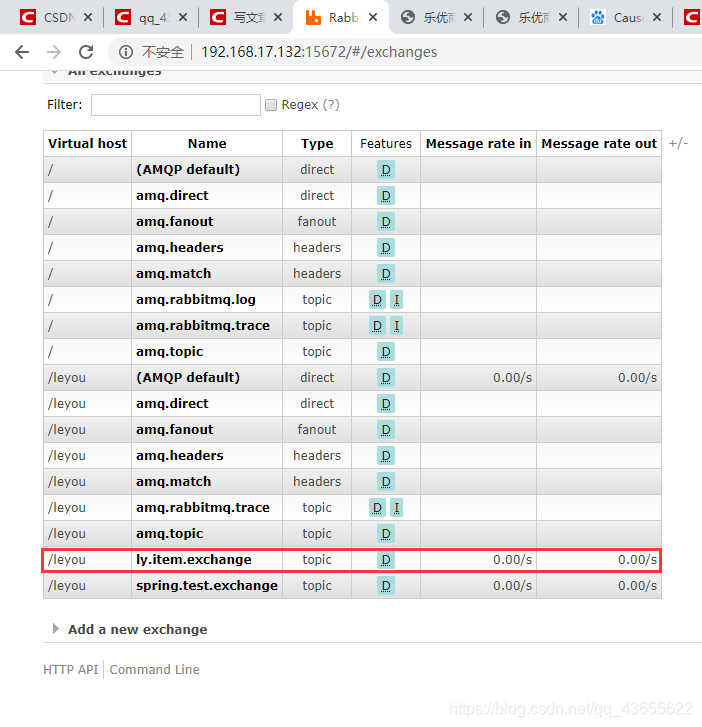Open amq.fanout exchange in /leyou vhost
Image resolution: width=702 pixels, height=727 pixels.
pos(174,429)
